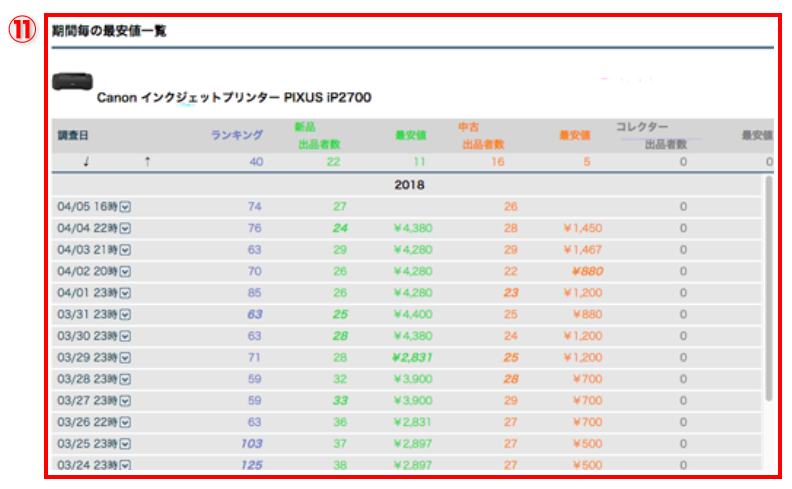Click the downward sort arrow icon
The height and width of the screenshot is (489, 792).
(86, 162)
